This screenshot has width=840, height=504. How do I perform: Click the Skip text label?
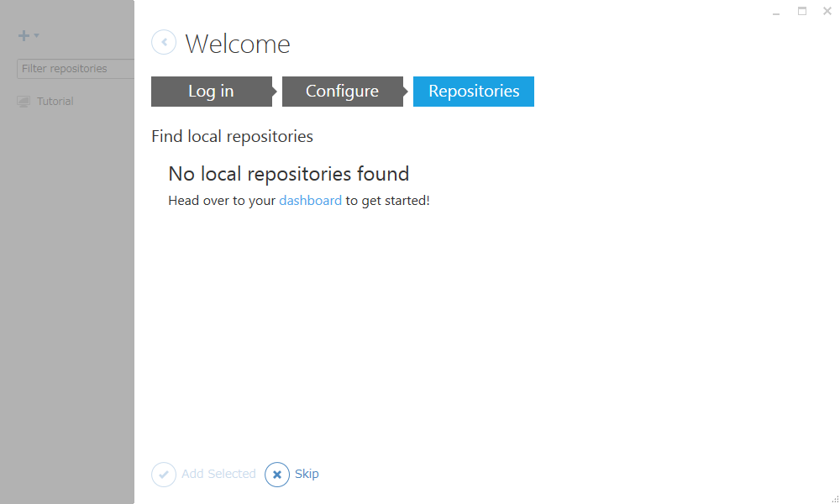click(307, 474)
